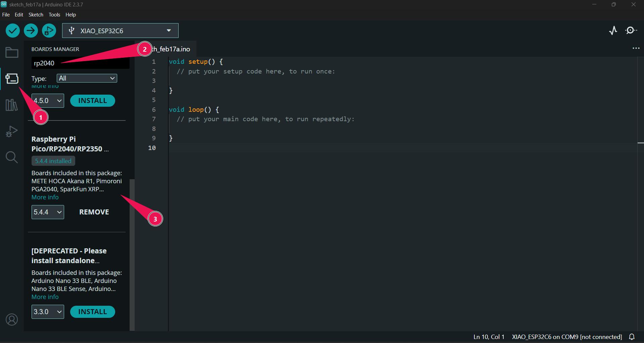Click the rp2040 search input field
The width and height of the screenshot is (644, 343).
(x=80, y=63)
